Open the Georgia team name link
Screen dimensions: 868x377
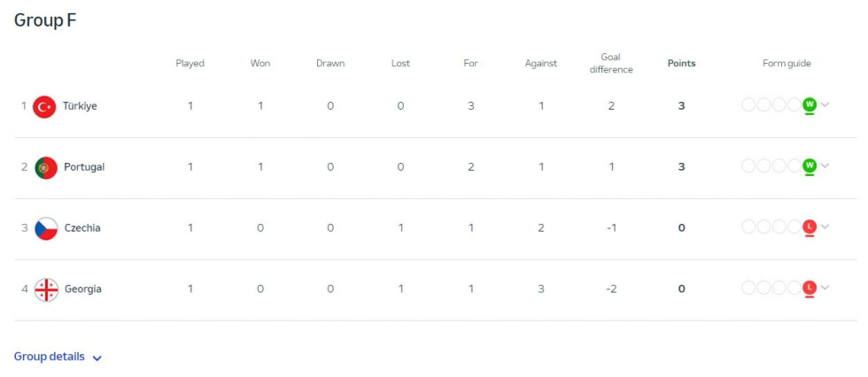pos(83,289)
